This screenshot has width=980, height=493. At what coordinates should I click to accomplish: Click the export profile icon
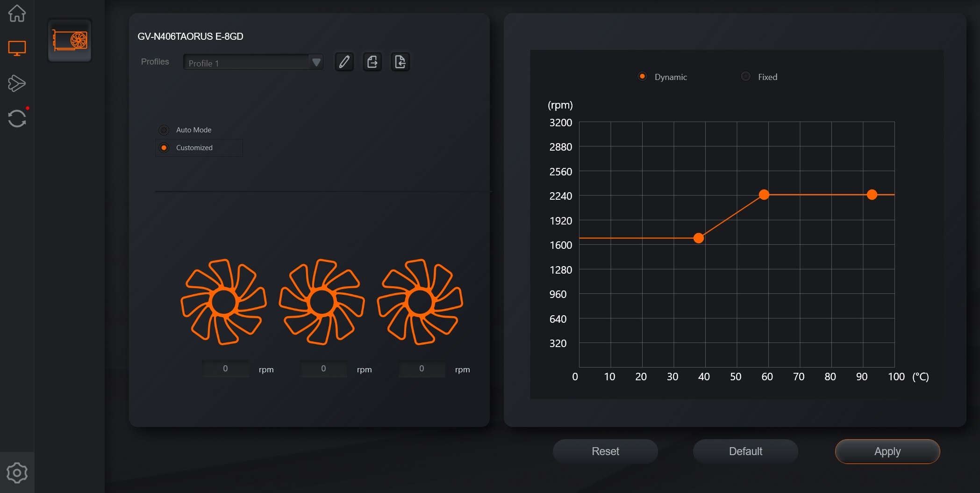click(x=372, y=62)
